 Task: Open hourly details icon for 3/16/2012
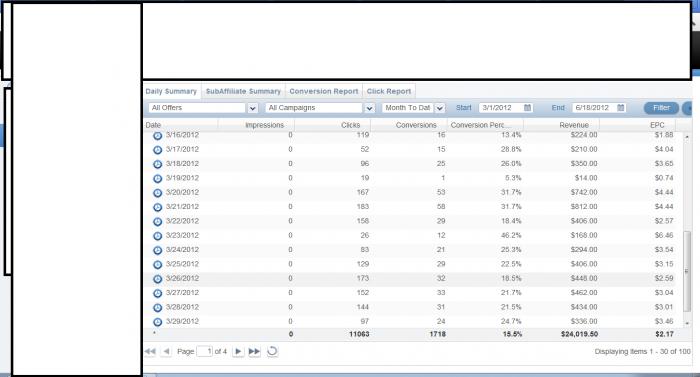click(158, 136)
